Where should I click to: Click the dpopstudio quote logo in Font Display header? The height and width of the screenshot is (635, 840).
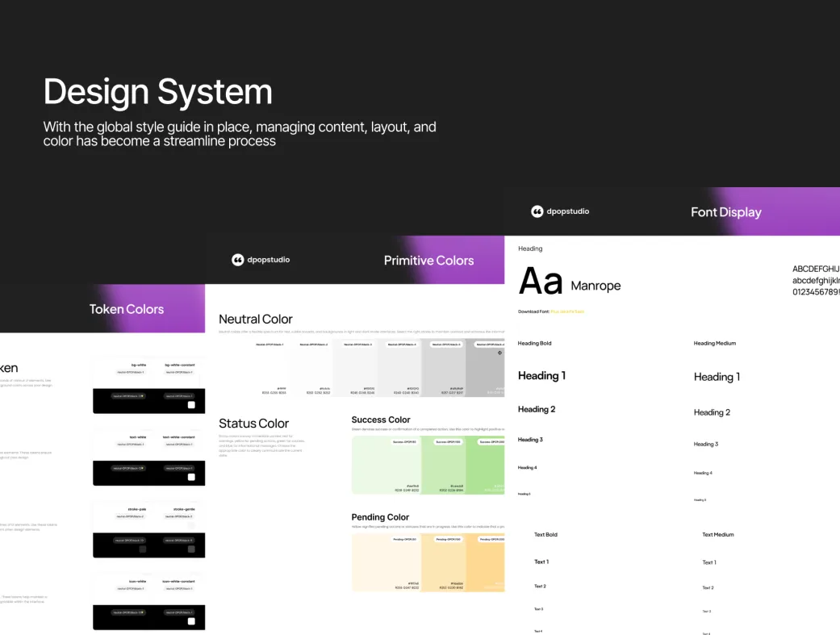click(537, 211)
